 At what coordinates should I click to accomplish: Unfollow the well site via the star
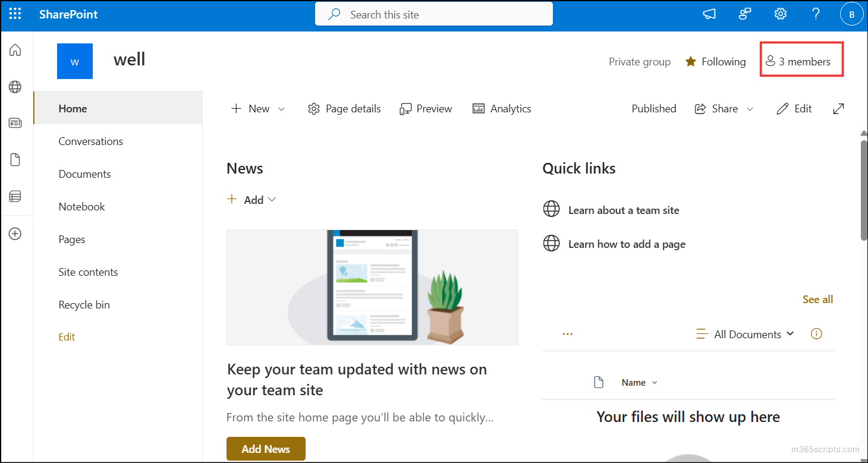coord(690,61)
